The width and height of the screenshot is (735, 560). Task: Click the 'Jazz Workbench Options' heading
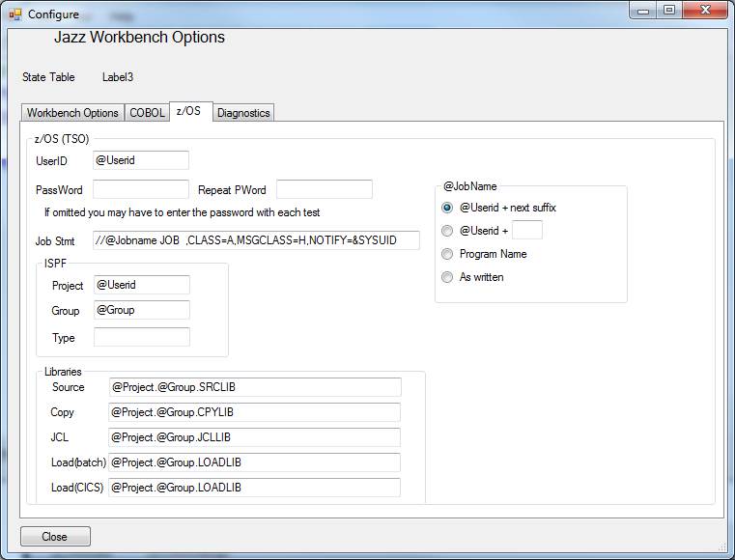tap(139, 37)
